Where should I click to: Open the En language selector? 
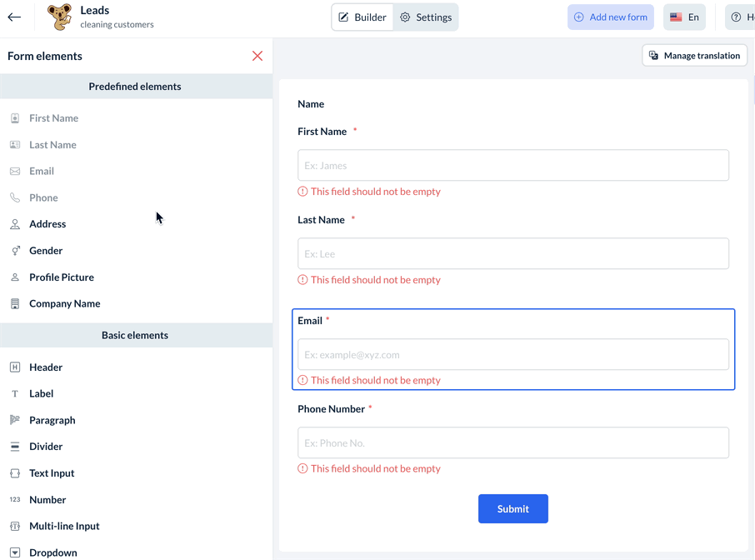pos(684,17)
